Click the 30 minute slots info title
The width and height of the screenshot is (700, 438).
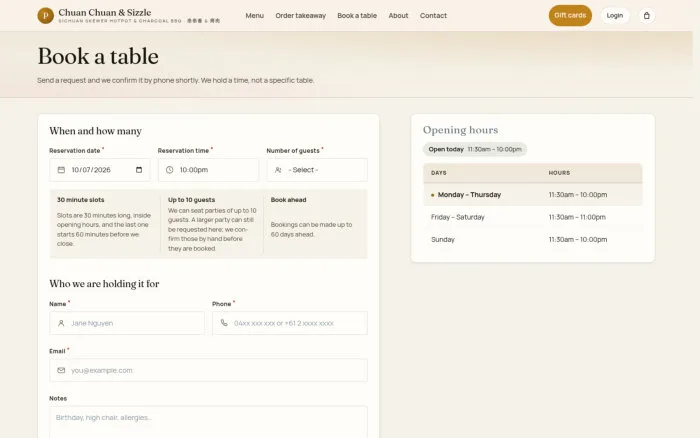tap(81, 200)
